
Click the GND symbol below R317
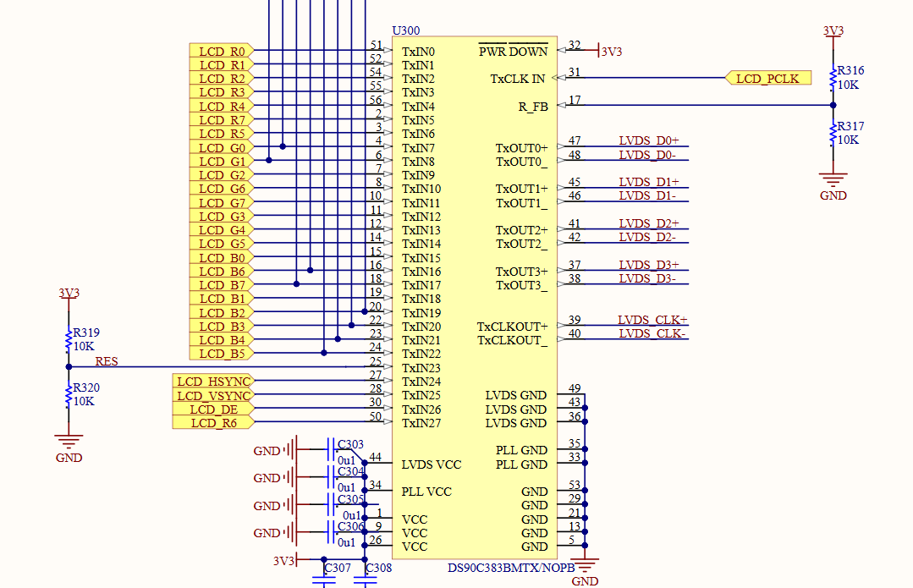[x=833, y=181]
